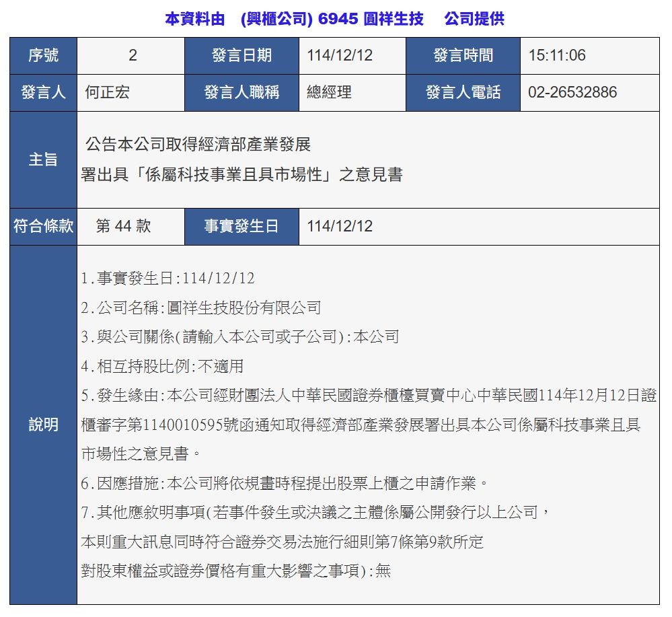
Task: Select the 發言時間 header cell
Action: click(x=463, y=56)
